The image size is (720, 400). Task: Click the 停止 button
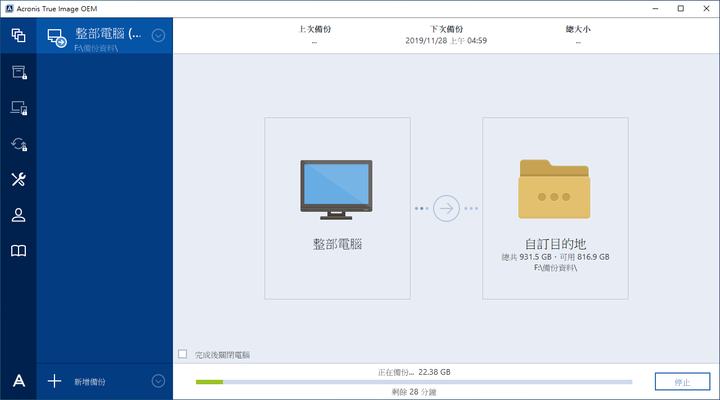(682, 382)
